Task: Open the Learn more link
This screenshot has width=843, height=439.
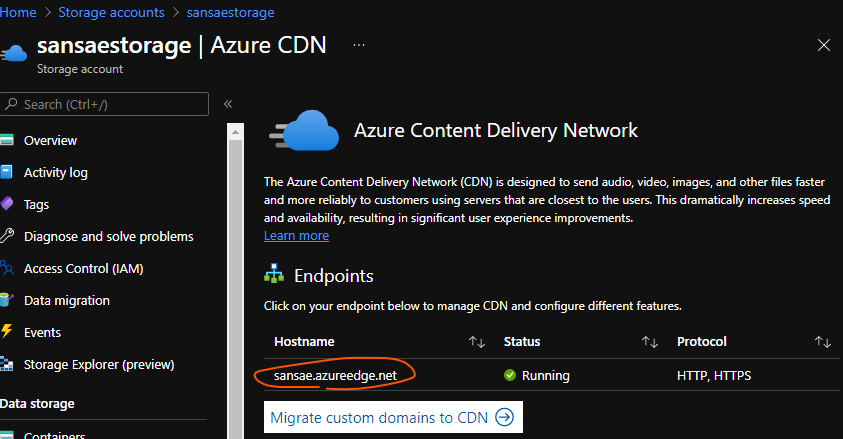Action: click(x=296, y=236)
